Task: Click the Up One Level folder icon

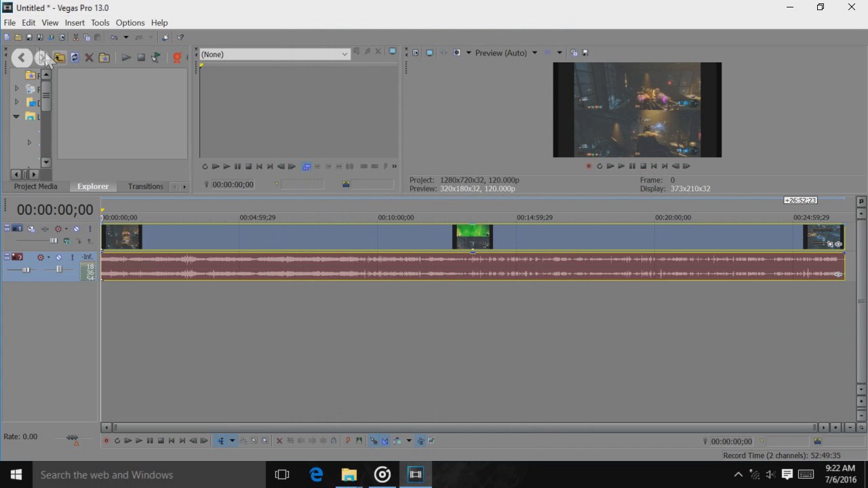Action: (60, 58)
